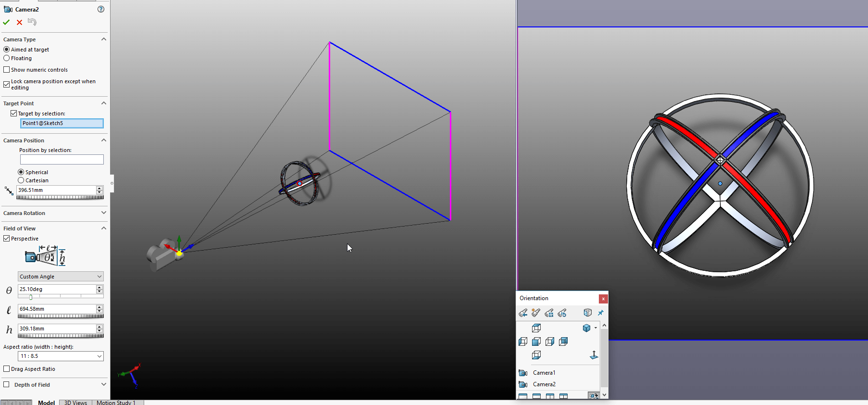Select Camera1 in the Orientation list
868x405 pixels.
(544, 373)
